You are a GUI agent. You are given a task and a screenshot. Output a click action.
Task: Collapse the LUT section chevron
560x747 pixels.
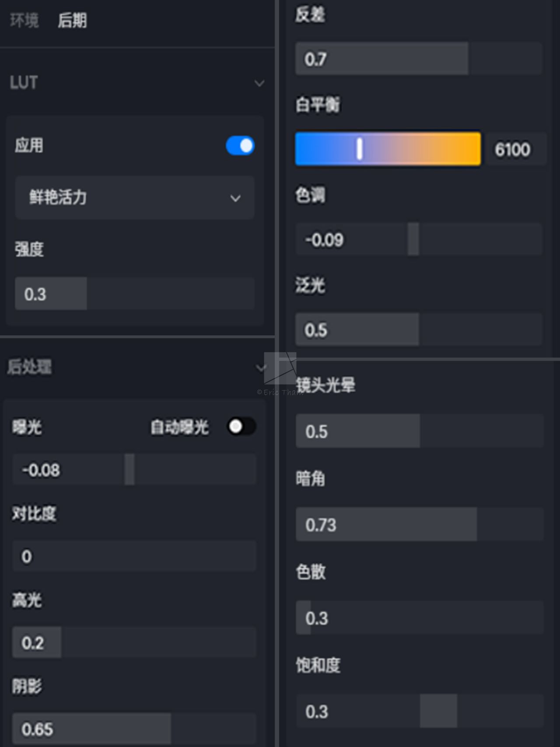[x=259, y=83]
